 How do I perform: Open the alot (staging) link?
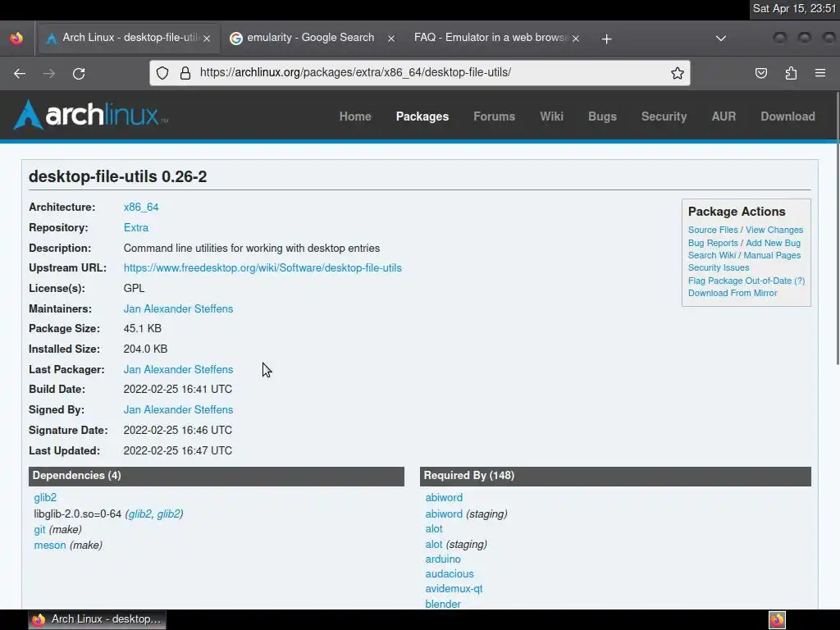click(434, 545)
